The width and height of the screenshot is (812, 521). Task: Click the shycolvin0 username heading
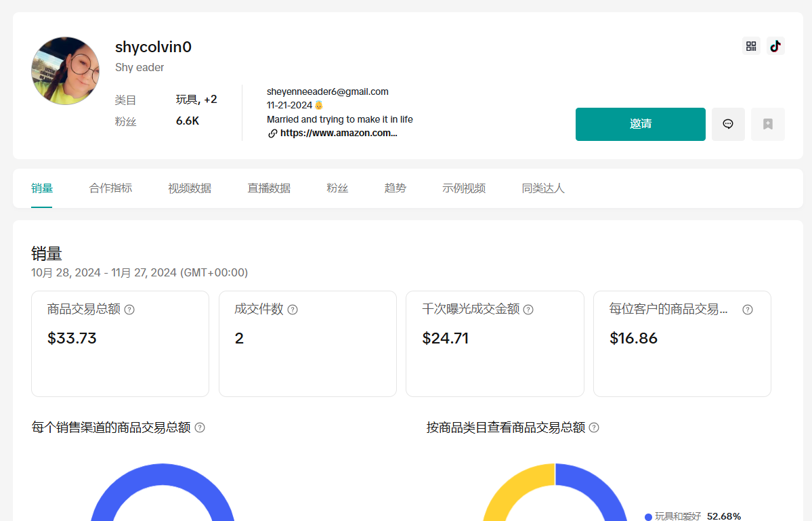pyautogui.click(x=153, y=47)
